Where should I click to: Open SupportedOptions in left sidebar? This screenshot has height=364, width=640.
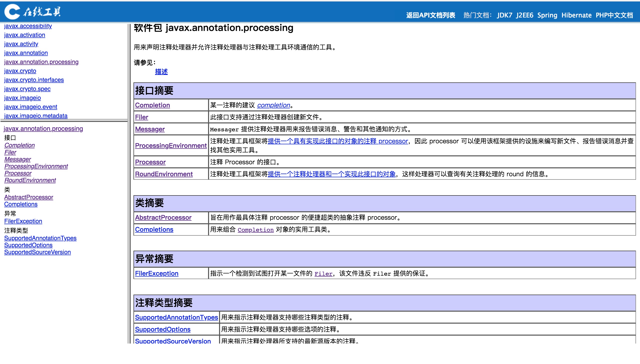pos(28,245)
